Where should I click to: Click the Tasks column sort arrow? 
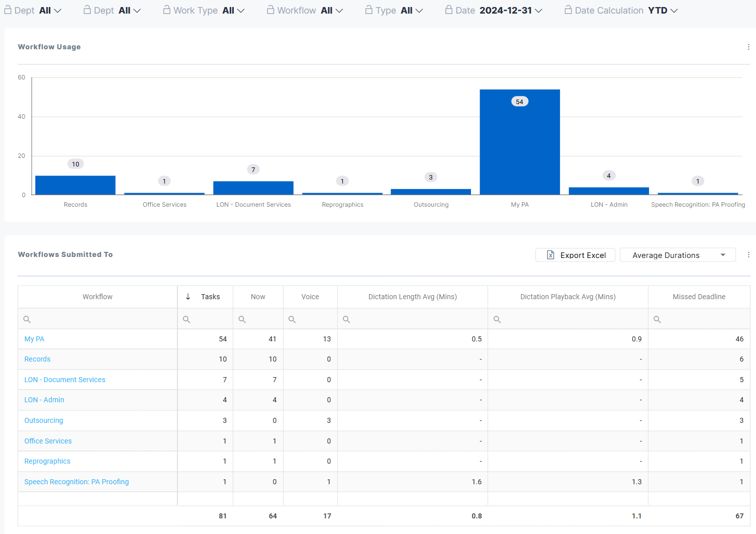click(188, 297)
